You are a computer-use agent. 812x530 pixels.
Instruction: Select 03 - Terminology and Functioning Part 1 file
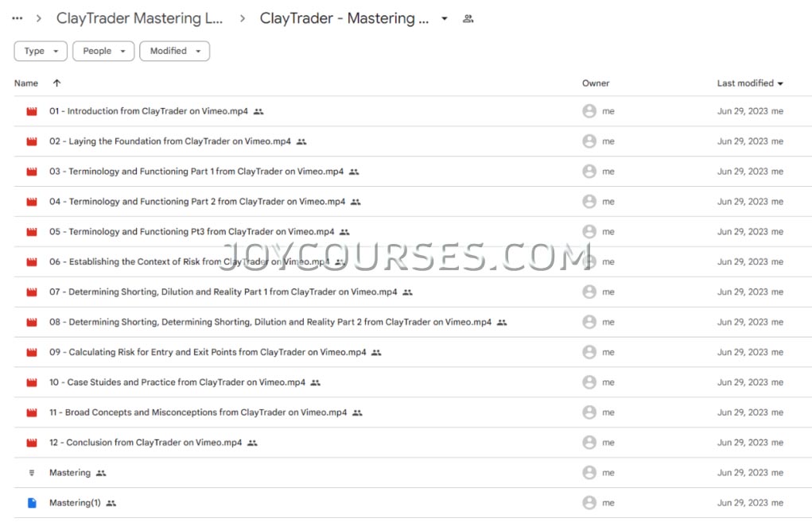point(196,172)
